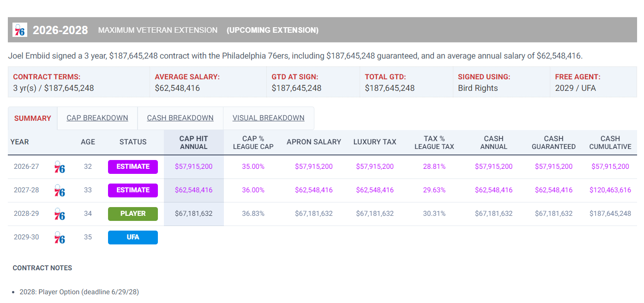
Task: Click the green PLAYER status badge
Action: [133, 214]
